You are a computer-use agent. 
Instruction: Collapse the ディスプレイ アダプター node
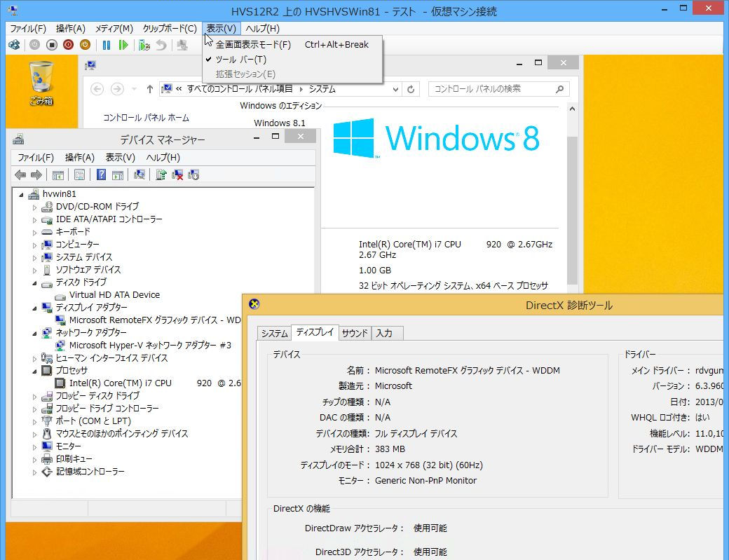tap(34, 308)
